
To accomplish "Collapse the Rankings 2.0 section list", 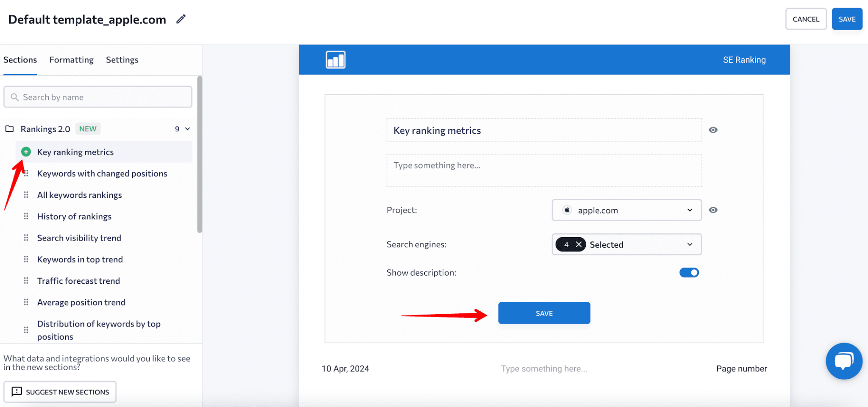I will (x=187, y=128).
